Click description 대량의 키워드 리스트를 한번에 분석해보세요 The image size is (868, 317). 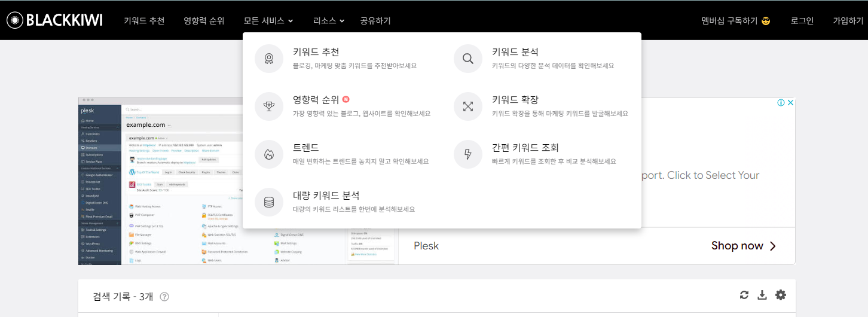(354, 209)
